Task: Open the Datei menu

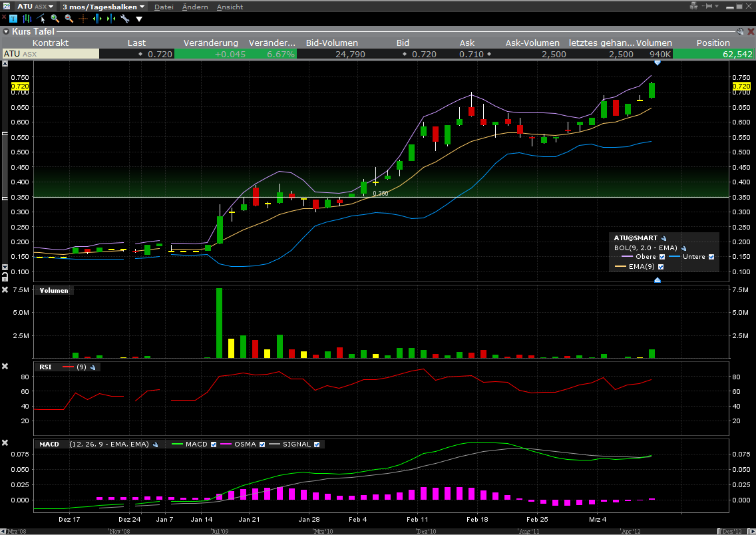Action: tap(164, 7)
